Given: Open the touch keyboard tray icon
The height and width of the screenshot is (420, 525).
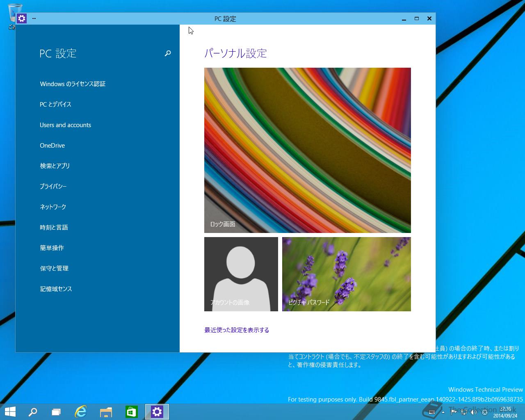Looking at the screenshot, I should [x=431, y=412].
